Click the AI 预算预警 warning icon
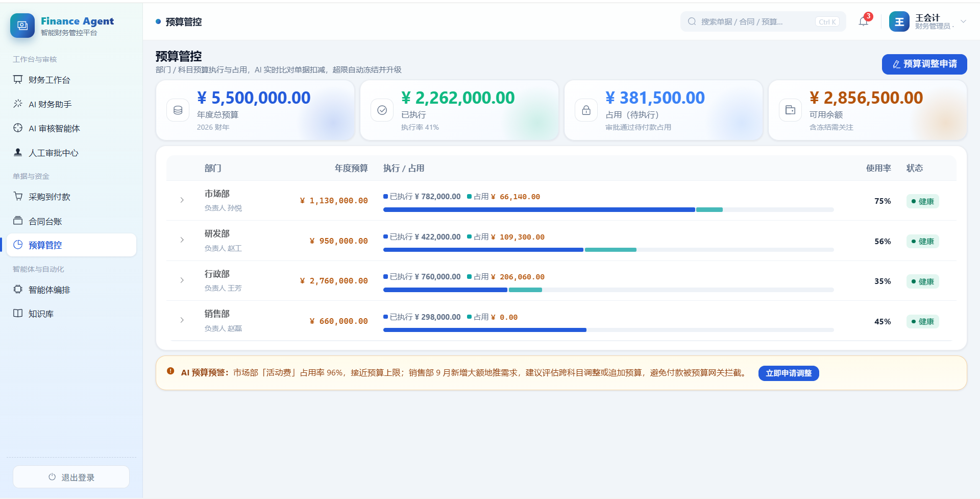Image resolution: width=980 pixels, height=499 pixels. (170, 371)
